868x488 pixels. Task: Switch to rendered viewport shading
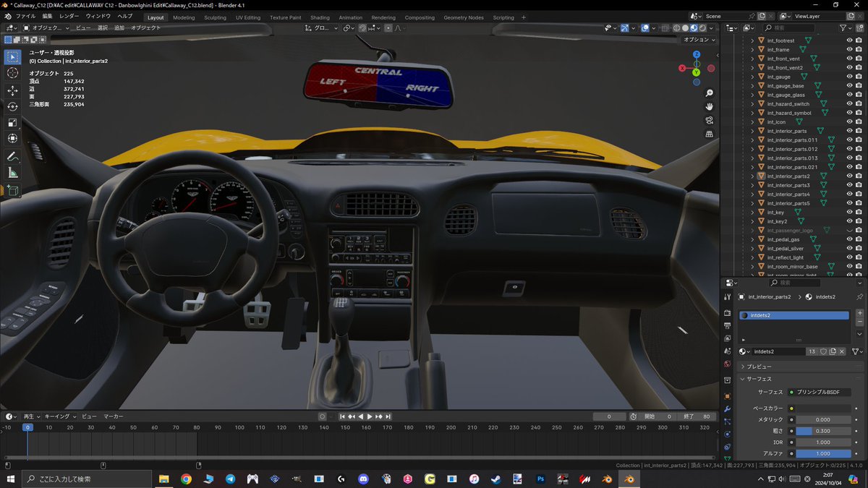pos(702,27)
